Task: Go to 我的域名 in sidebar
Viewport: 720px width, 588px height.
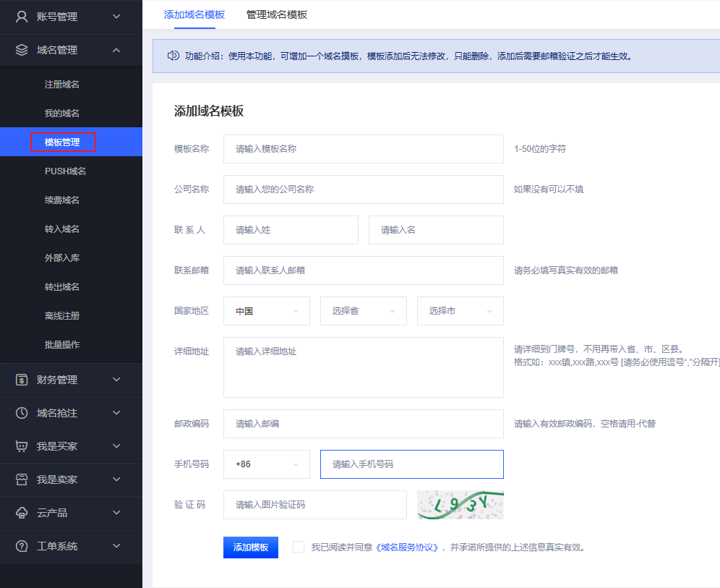Action: [x=62, y=114]
